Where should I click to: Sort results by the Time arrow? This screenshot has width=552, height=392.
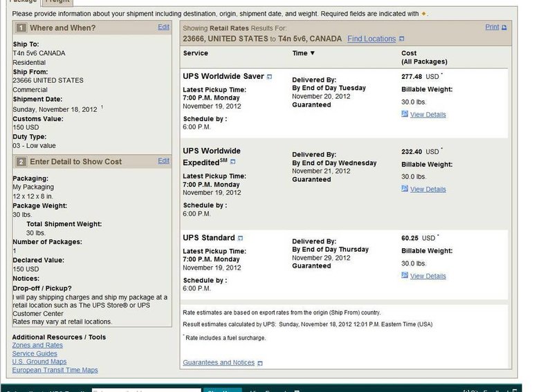point(312,53)
